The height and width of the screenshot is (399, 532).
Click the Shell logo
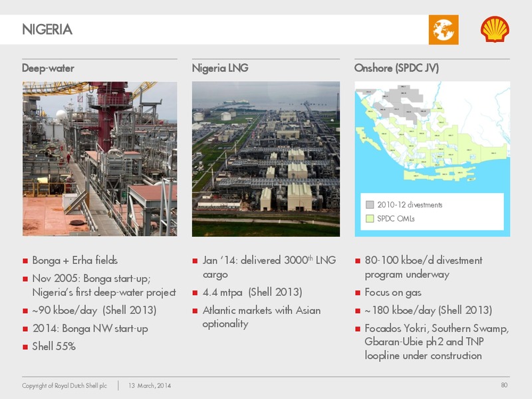[495, 29]
